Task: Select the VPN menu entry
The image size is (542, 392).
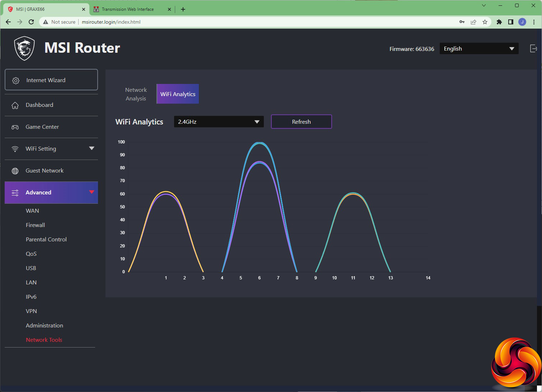Action: 31,311
